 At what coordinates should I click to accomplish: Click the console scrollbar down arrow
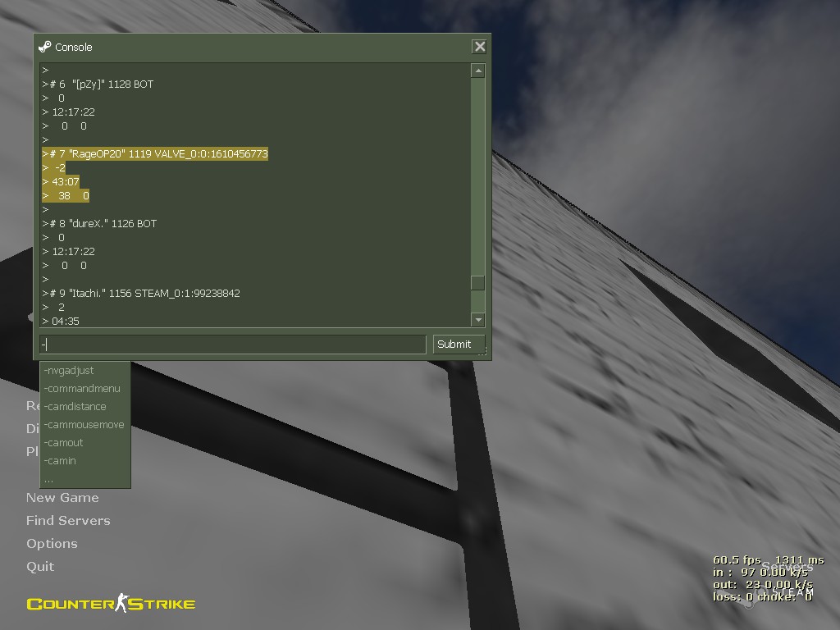pos(478,320)
